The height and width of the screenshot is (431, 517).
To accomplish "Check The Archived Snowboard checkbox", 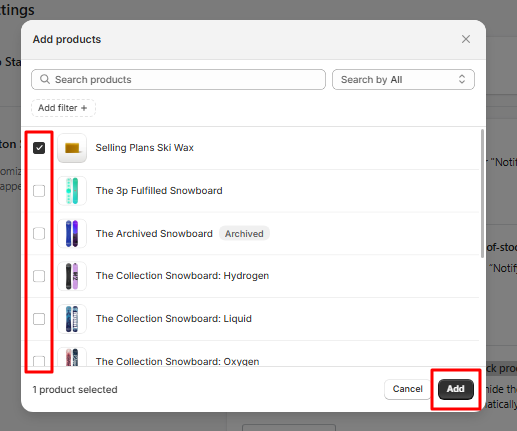I will (39, 234).
